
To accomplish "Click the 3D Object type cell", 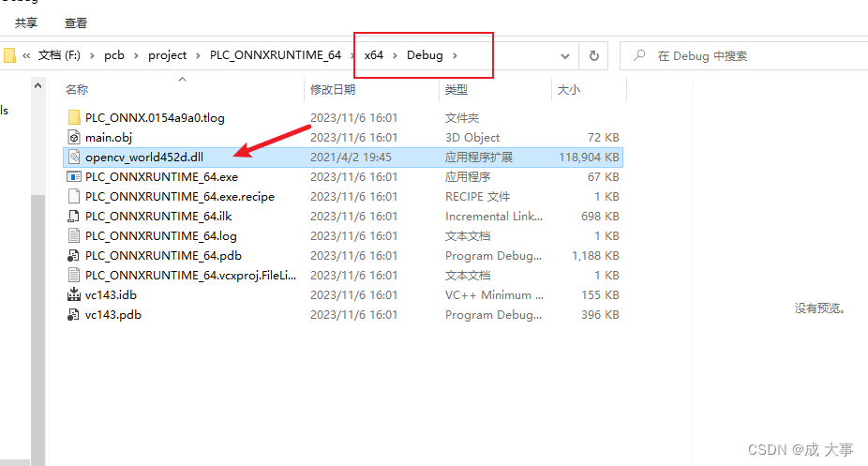I will 472,137.
